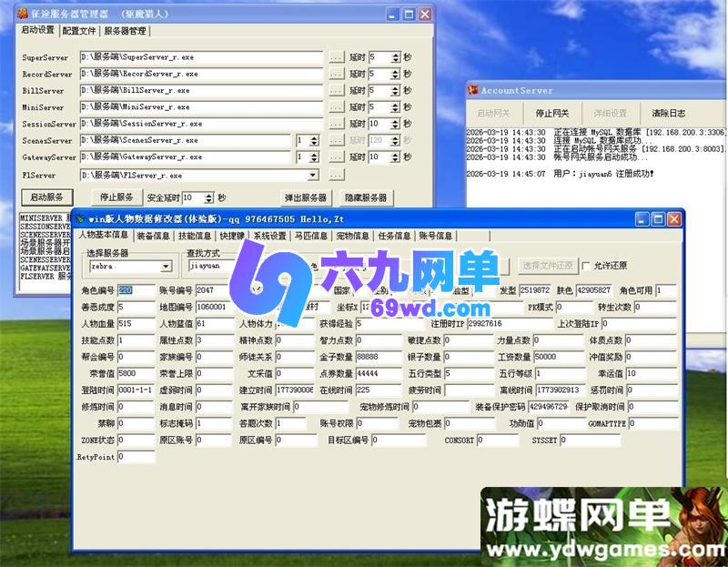
Task: Click the AccountServer window title bar icon
Action: [470, 90]
